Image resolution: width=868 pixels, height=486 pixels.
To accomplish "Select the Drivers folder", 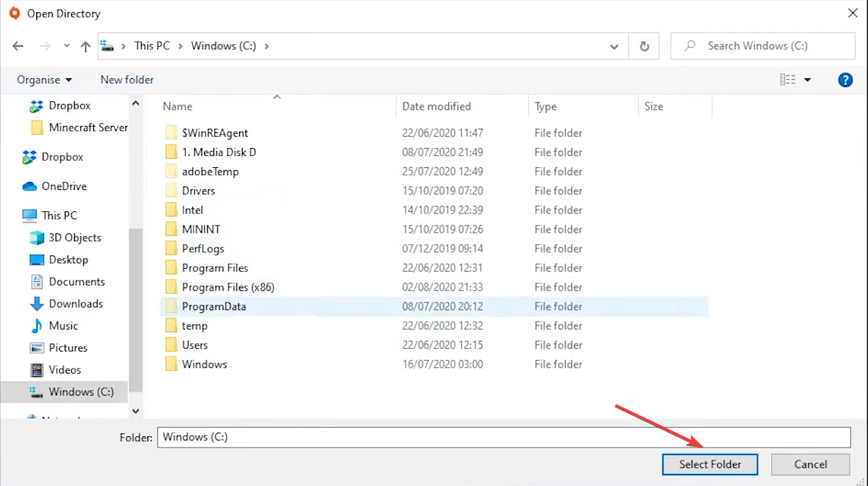I will (x=199, y=190).
